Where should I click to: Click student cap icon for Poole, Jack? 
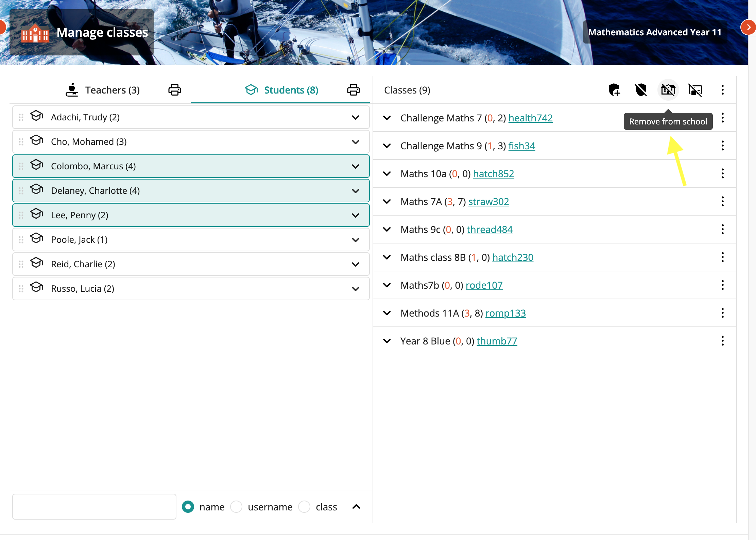tap(36, 238)
